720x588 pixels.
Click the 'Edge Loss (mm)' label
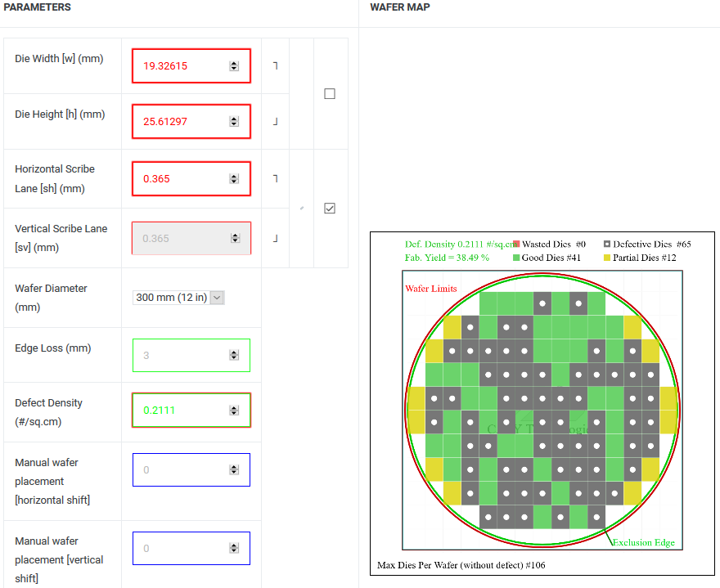(53, 348)
